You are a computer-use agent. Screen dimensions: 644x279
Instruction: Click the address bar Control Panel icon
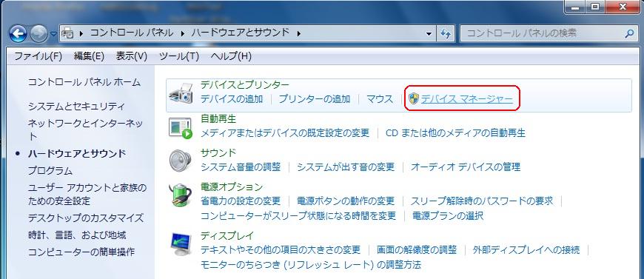[x=68, y=33]
